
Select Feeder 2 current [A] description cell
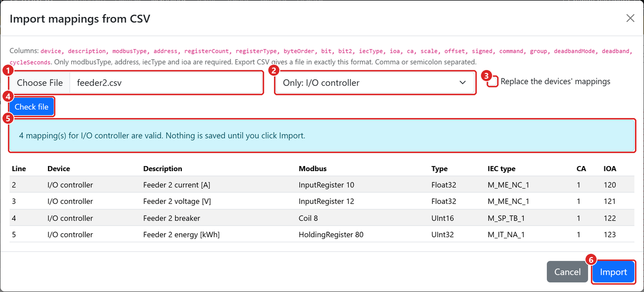click(177, 185)
